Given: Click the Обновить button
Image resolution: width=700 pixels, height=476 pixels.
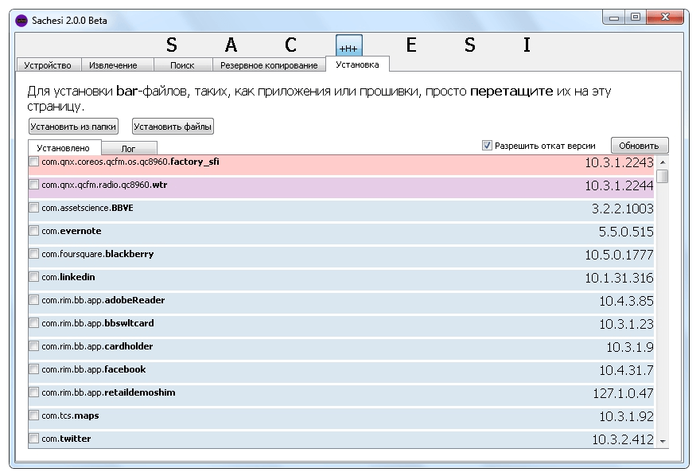Looking at the screenshot, I should (x=639, y=146).
